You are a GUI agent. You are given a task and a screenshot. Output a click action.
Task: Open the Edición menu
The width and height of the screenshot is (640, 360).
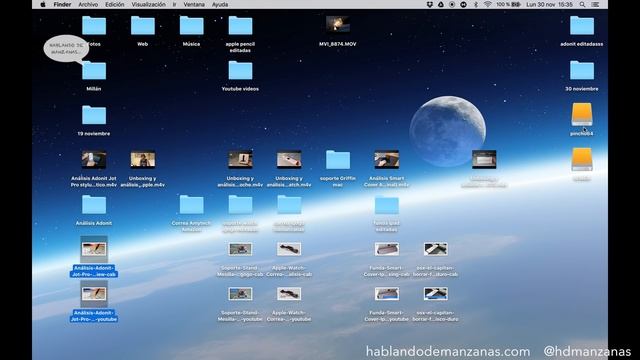(x=114, y=4)
